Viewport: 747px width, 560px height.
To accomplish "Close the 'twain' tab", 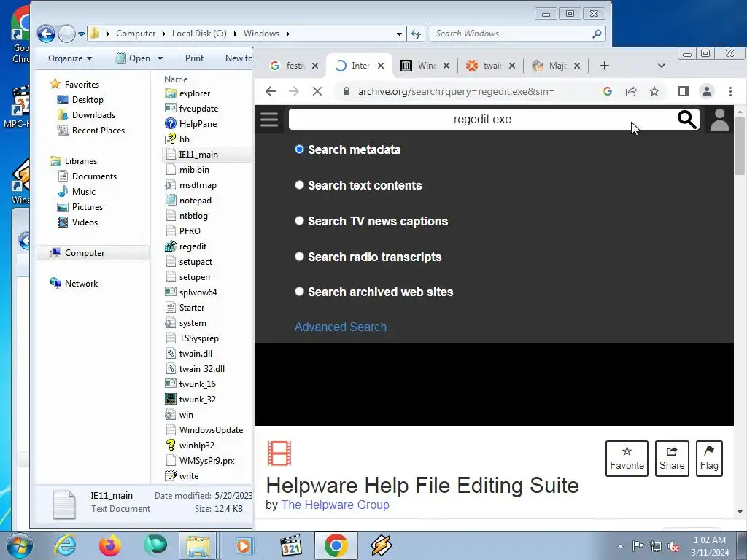I will click(x=511, y=66).
